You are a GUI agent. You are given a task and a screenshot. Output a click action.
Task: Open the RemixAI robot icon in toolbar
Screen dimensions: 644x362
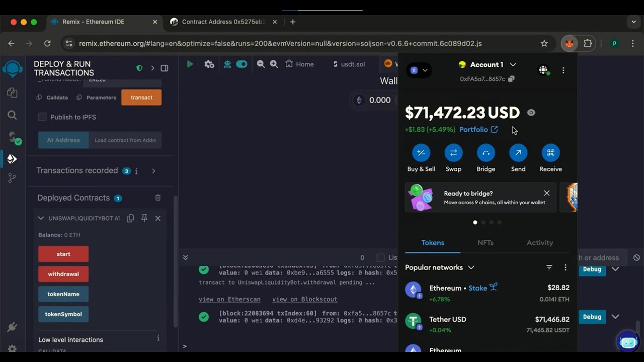227,64
